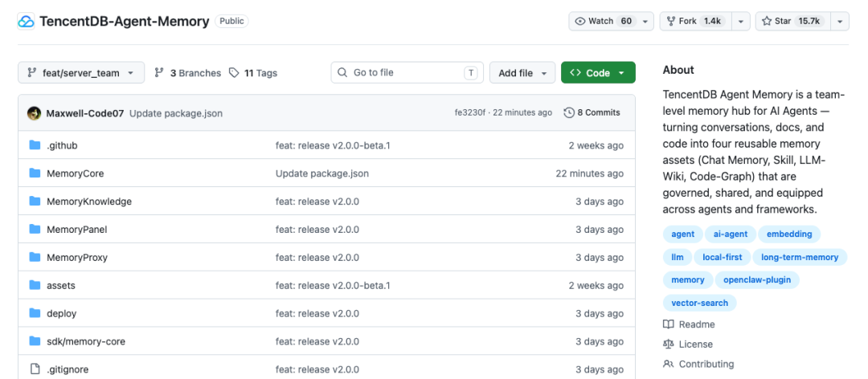The width and height of the screenshot is (868, 379).
Task: Open Maxwell-Code07 profile link
Action: 84,113
